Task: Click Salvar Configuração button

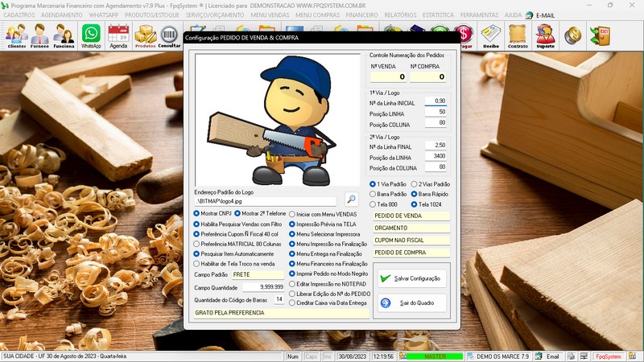Action: (x=412, y=278)
